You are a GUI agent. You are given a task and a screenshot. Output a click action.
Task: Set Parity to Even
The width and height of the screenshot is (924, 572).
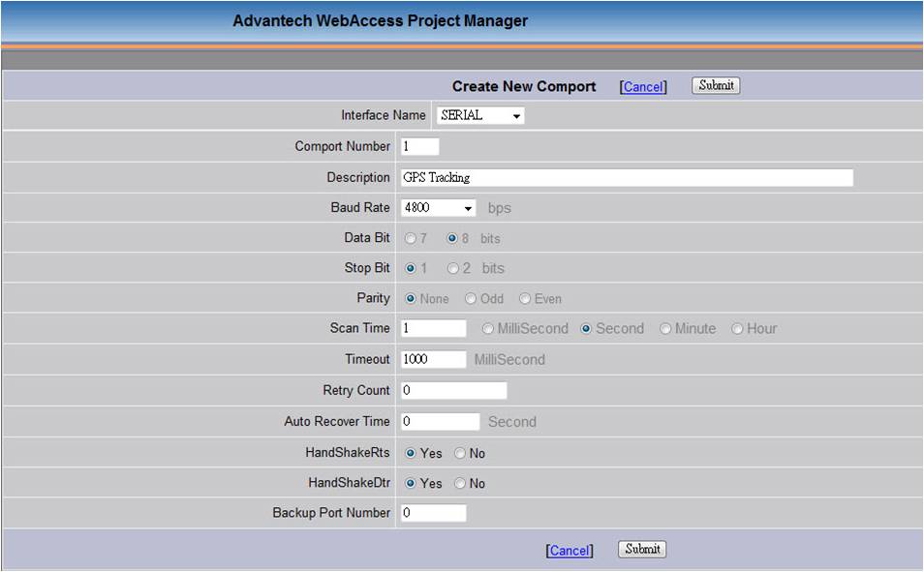coord(524,299)
